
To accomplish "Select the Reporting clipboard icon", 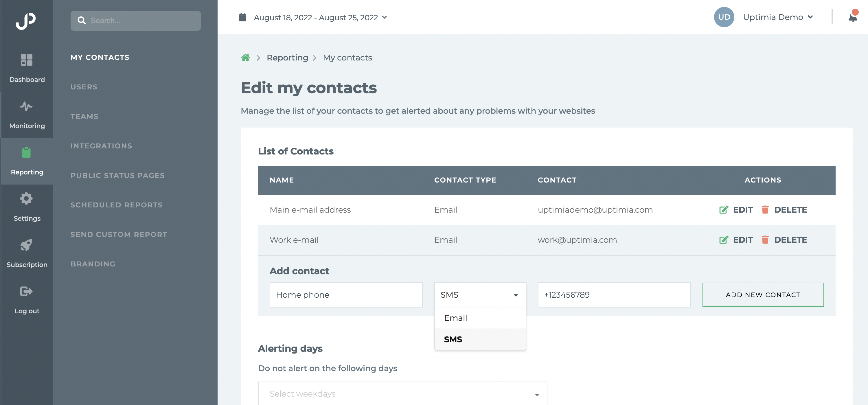I will (26, 153).
